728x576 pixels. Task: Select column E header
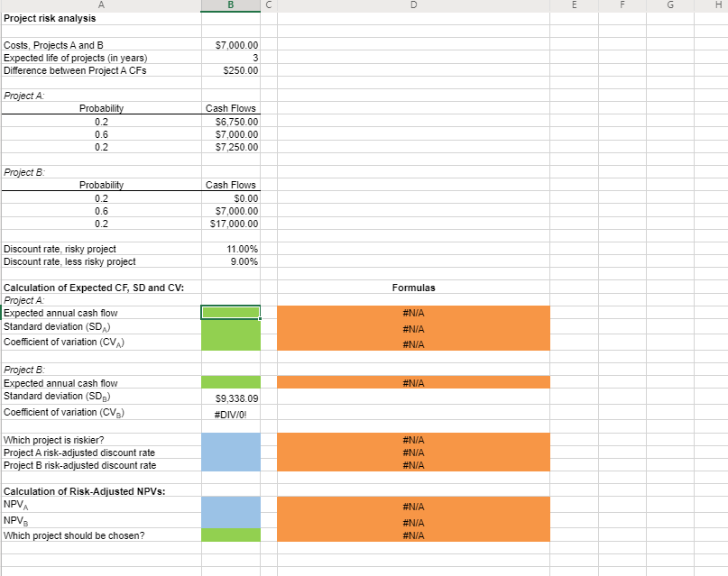click(x=575, y=5)
